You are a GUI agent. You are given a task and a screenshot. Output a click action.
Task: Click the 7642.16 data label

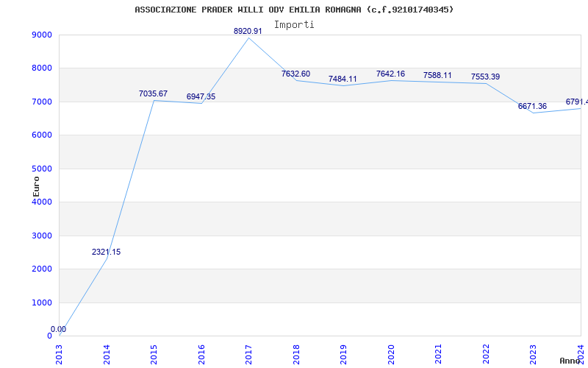click(x=391, y=74)
